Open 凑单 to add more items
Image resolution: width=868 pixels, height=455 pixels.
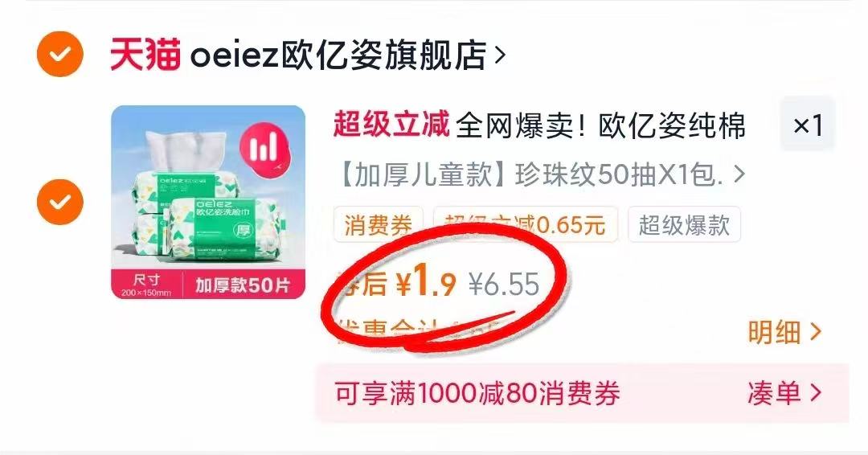pyautogui.click(x=784, y=393)
